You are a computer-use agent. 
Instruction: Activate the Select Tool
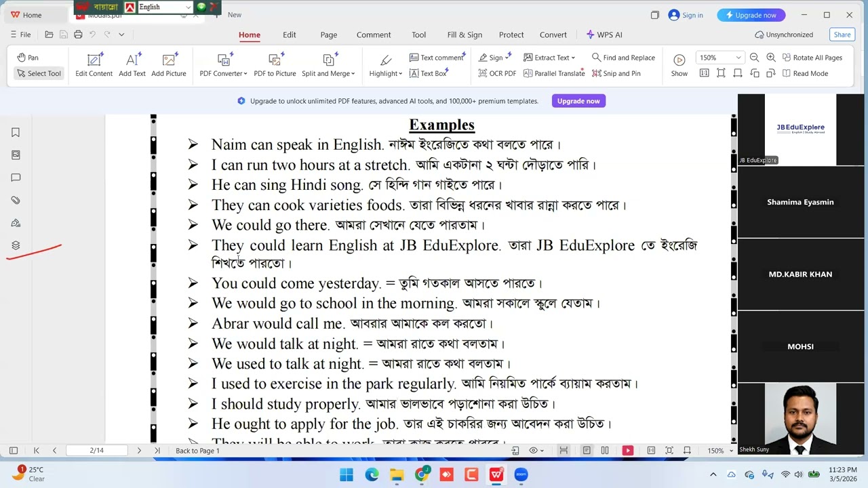[x=39, y=73]
